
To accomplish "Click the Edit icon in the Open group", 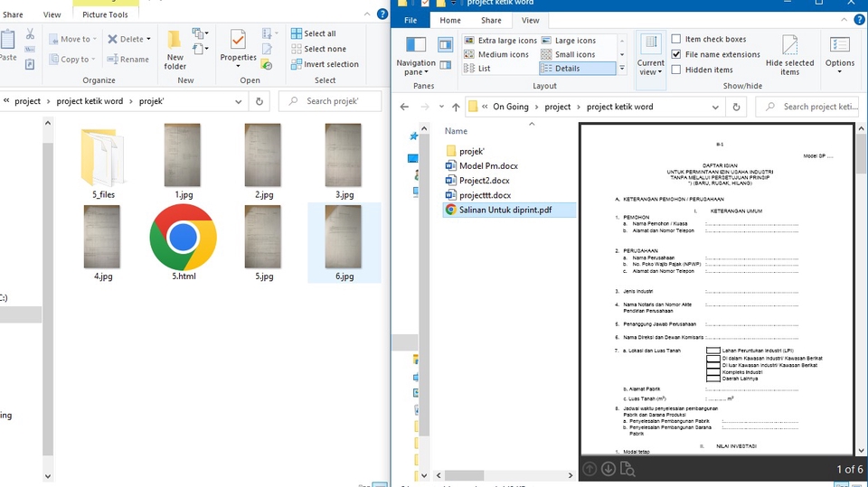I will [267, 50].
